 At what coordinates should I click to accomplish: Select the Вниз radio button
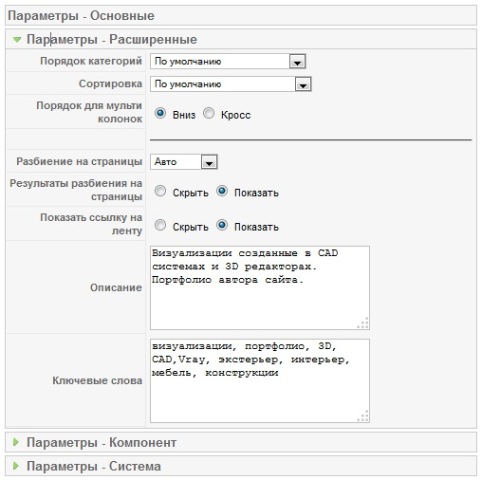(x=160, y=113)
